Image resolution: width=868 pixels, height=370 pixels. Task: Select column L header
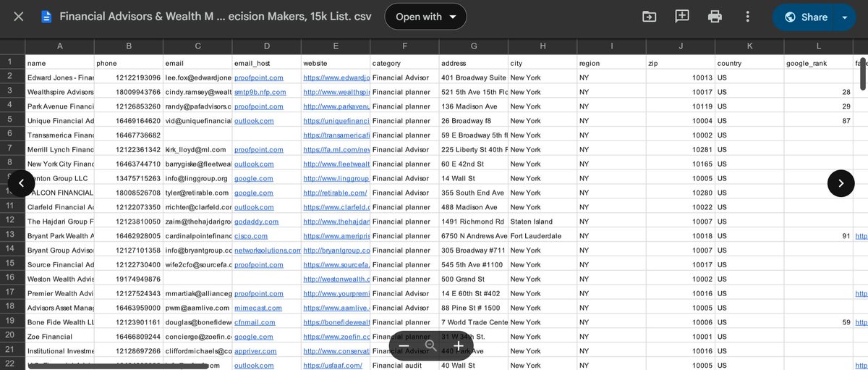click(819, 46)
